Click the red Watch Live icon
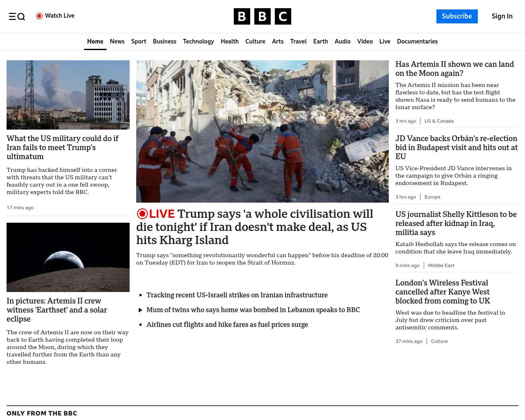The image size is (525, 420). pyautogui.click(x=39, y=16)
